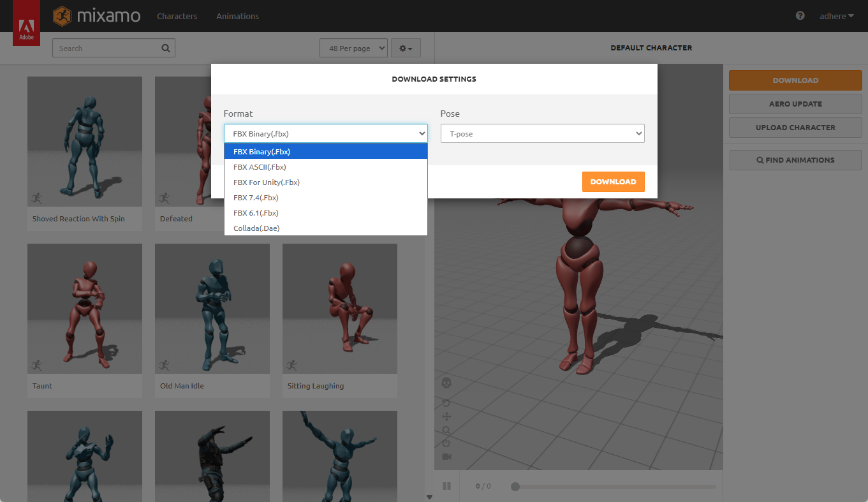Click the running man icon on Sitting Laughing
The height and width of the screenshot is (502, 868).
tap(292, 365)
